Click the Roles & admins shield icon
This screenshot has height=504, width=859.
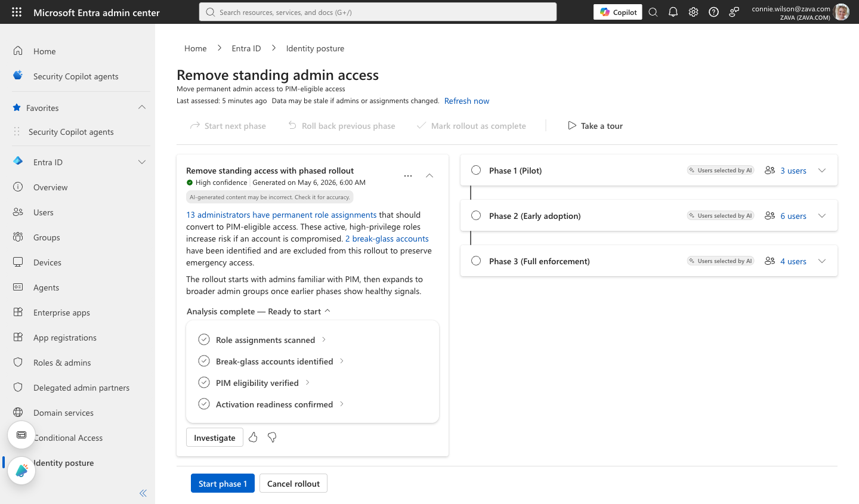[x=18, y=362]
